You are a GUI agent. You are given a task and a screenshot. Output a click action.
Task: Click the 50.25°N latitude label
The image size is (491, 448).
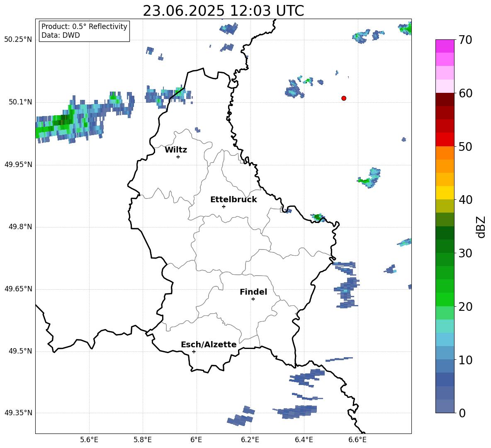coord(18,40)
